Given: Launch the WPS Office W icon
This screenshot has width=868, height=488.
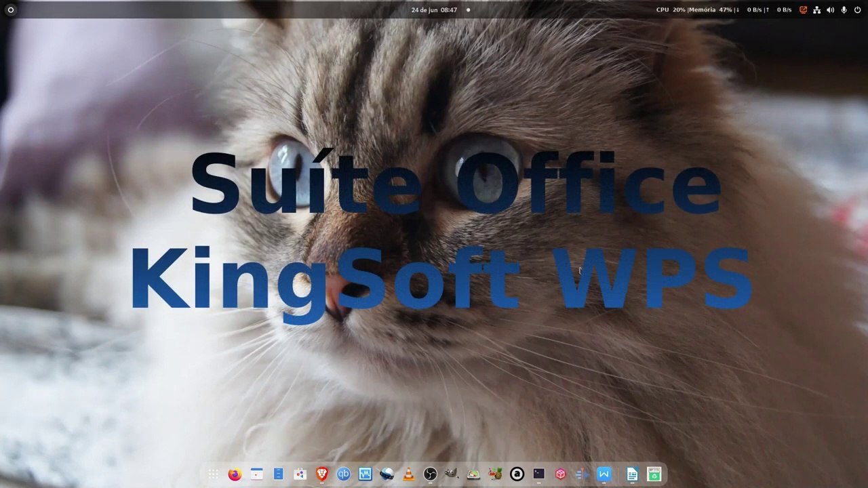Looking at the screenshot, I should point(604,474).
